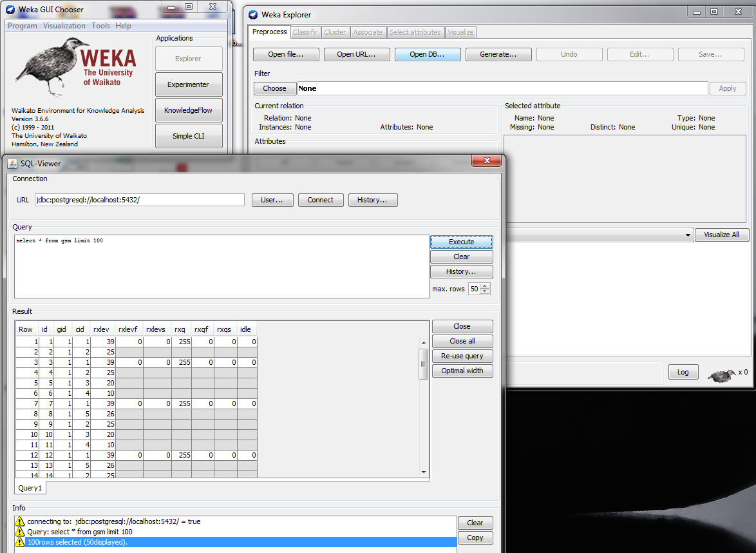Click the rxlev column header
Viewport: 756px width, 553px height.
pyautogui.click(x=101, y=329)
